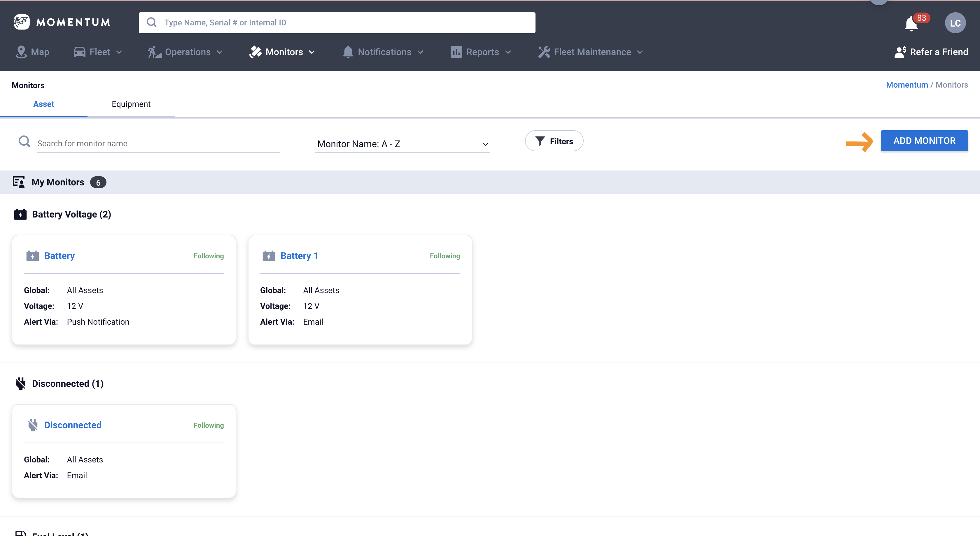
Task: Open the Filters button
Action: pos(554,141)
